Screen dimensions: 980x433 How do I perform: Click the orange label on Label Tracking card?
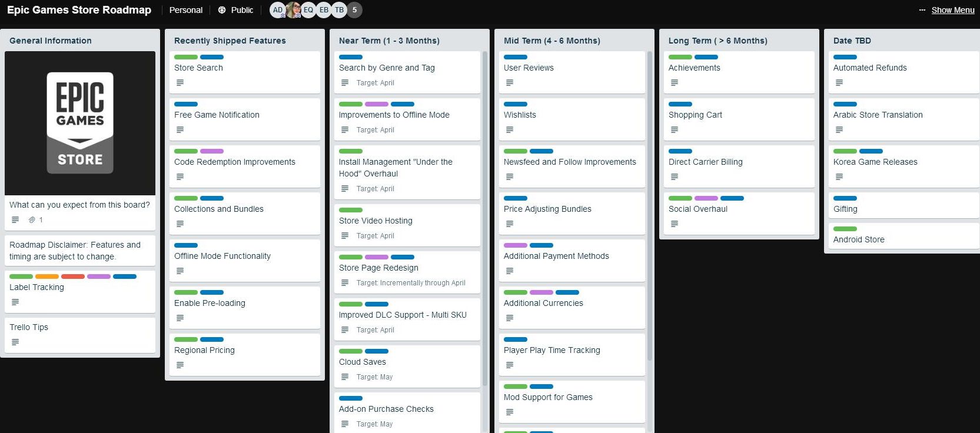pyautogui.click(x=47, y=277)
